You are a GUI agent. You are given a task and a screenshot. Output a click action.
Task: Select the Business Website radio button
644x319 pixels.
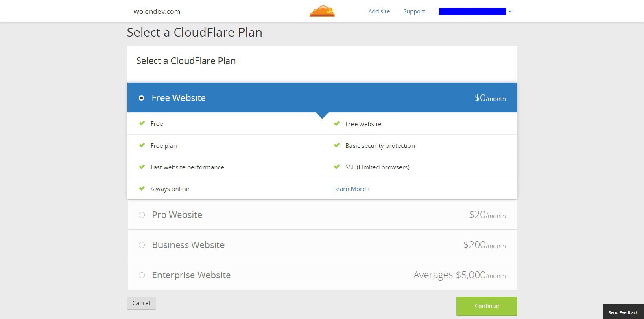[142, 245]
